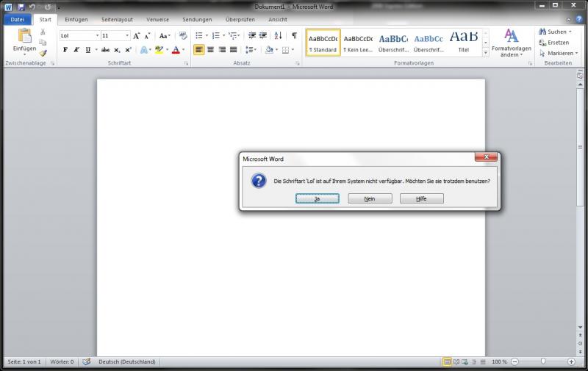This screenshot has width=588, height=371.
Task: Click the bulleted list icon
Action: [198, 35]
